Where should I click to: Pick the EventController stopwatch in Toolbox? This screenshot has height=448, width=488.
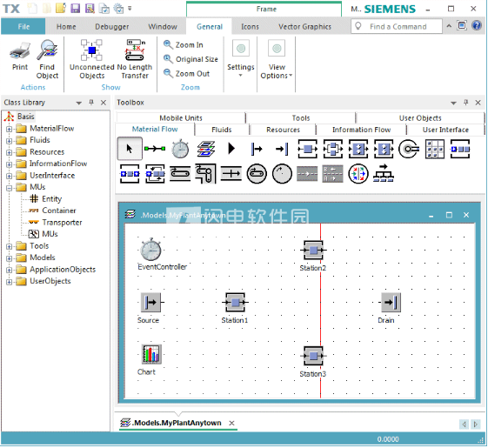click(180, 149)
